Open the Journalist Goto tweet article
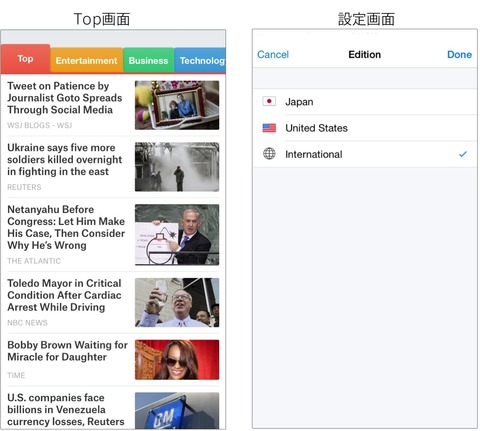 [x=65, y=98]
